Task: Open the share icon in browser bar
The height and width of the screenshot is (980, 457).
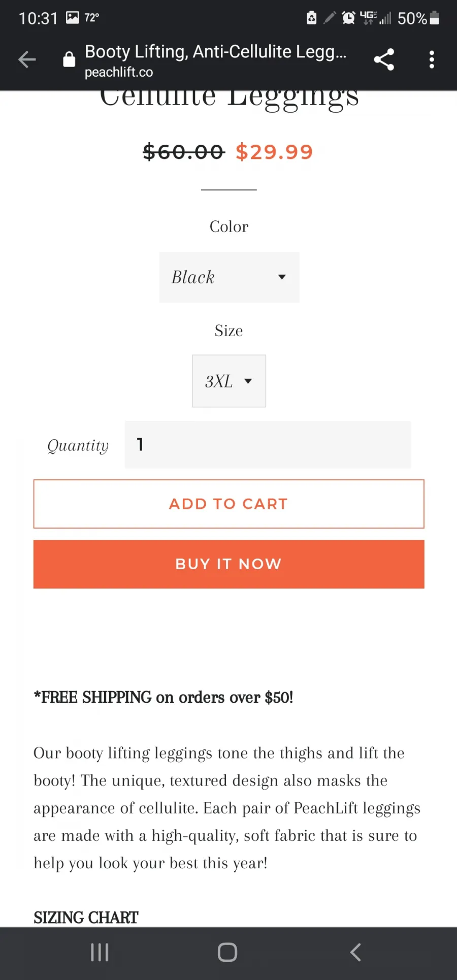Action: pyautogui.click(x=384, y=59)
